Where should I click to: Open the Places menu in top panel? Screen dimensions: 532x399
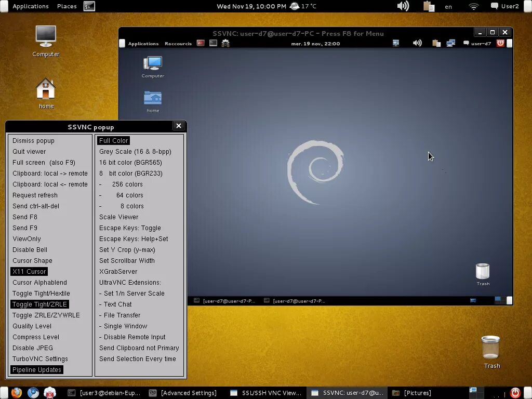[x=67, y=6]
